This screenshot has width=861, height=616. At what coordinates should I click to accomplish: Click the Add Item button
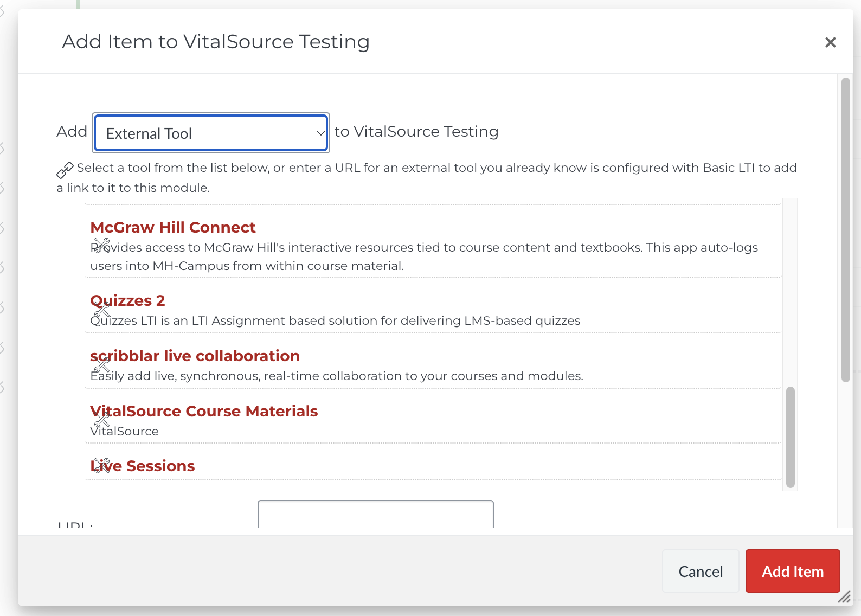pyautogui.click(x=793, y=571)
